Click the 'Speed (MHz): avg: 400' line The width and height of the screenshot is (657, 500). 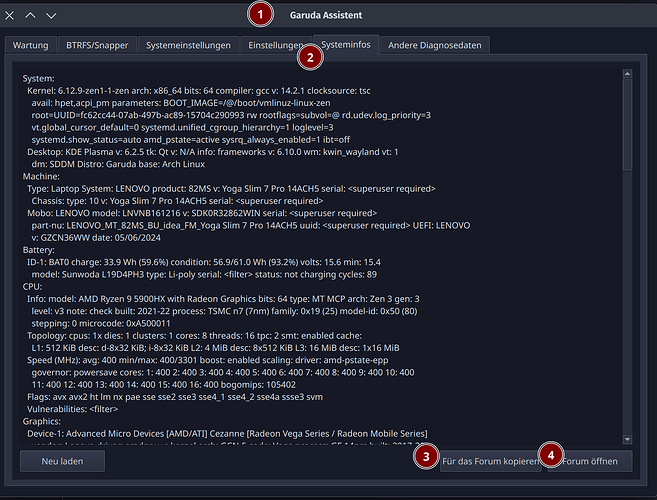click(208, 360)
